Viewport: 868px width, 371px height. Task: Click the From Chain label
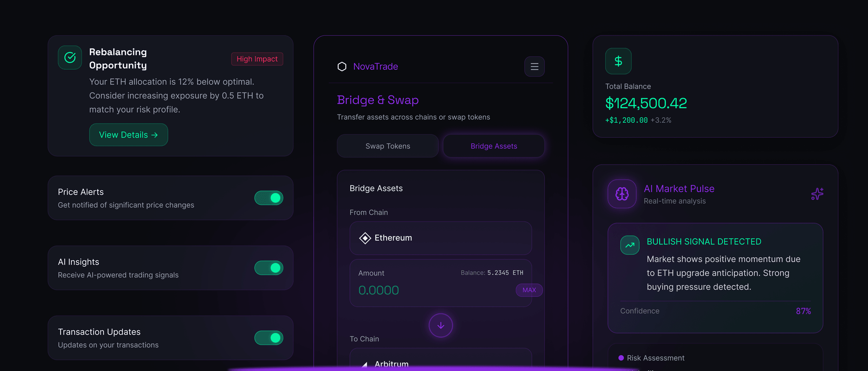click(x=368, y=213)
